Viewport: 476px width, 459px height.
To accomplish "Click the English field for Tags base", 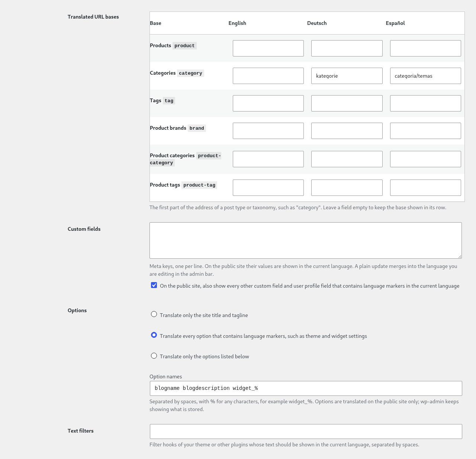I will click(268, 103).
